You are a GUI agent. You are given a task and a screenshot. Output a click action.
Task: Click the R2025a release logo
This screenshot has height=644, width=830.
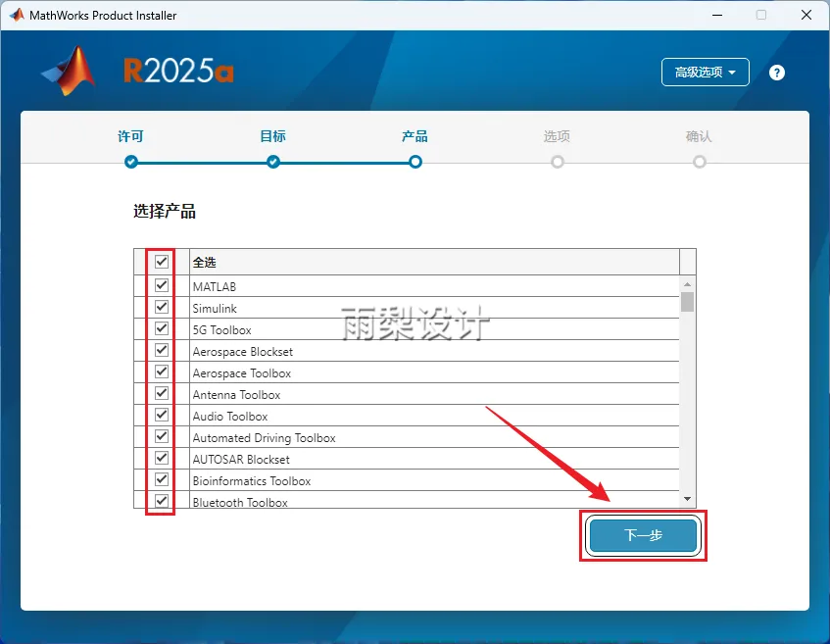pyautogui.click(x=178, y=71)
